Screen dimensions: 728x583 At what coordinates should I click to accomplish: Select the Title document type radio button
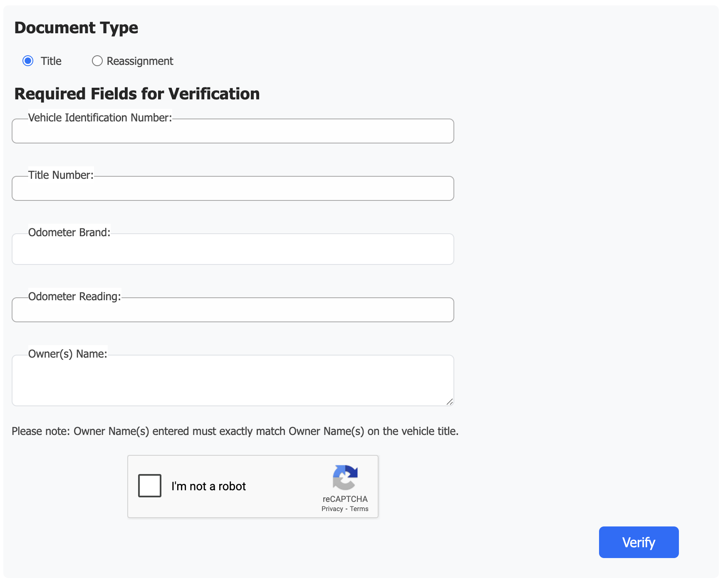(x=28, y=61)
